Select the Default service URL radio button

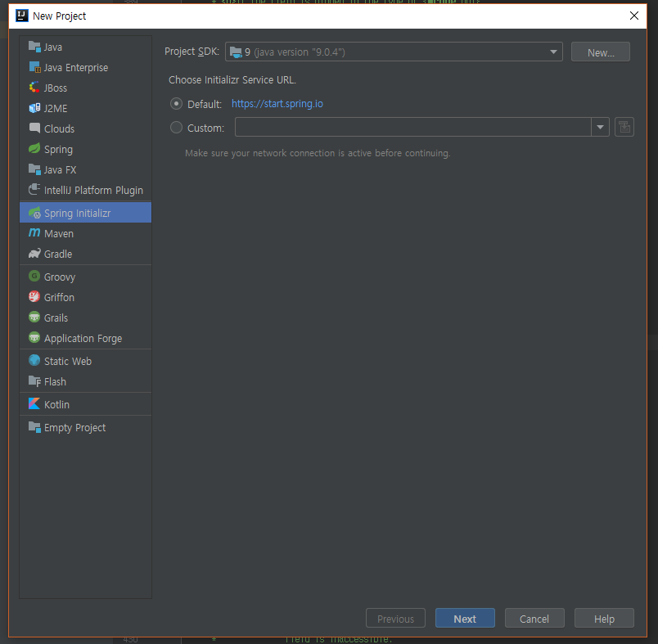point(176,104)
